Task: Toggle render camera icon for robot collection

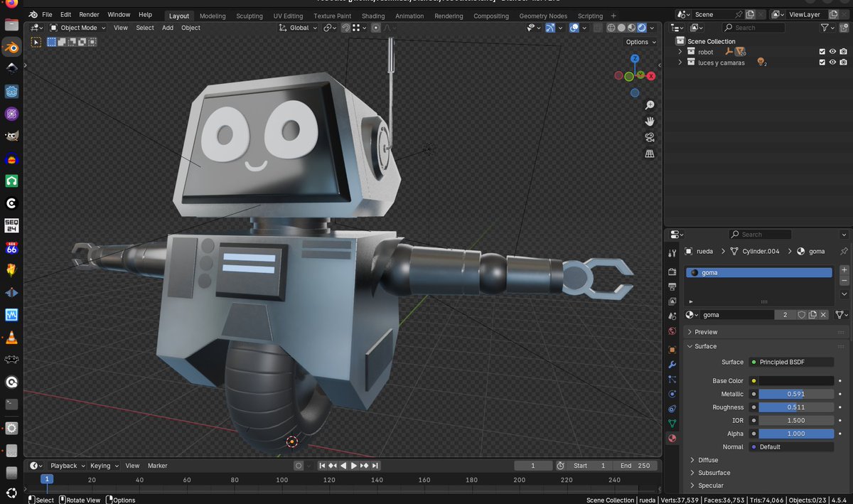Action: [x=843, y=52]
